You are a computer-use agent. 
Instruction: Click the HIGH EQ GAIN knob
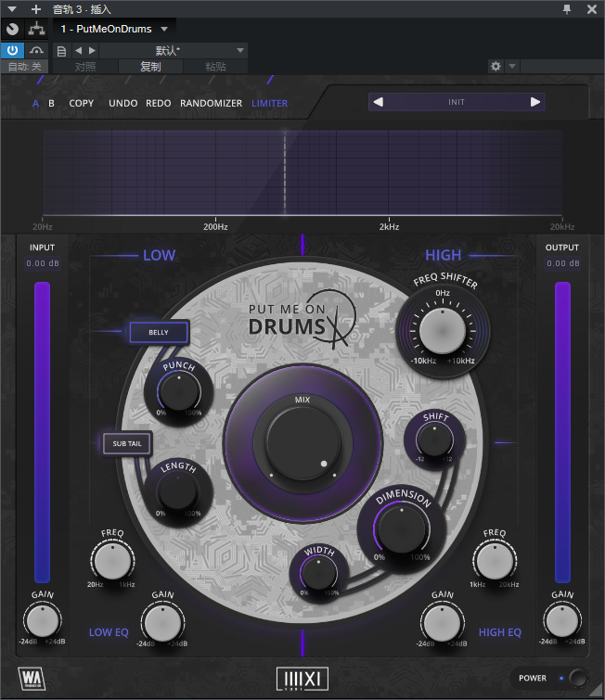[x=443, y=623]
